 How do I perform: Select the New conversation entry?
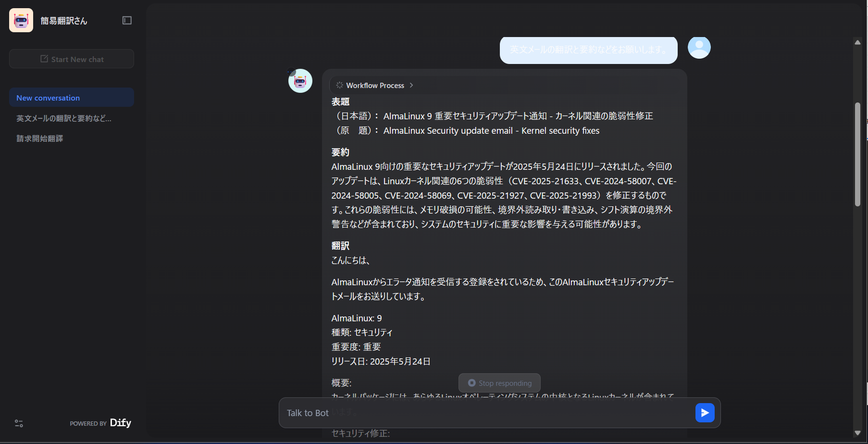click(x=72, y=98)
